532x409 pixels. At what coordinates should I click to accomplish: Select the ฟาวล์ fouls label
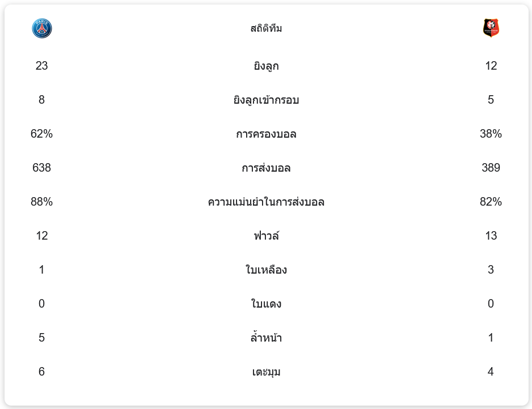click(266, 236)
